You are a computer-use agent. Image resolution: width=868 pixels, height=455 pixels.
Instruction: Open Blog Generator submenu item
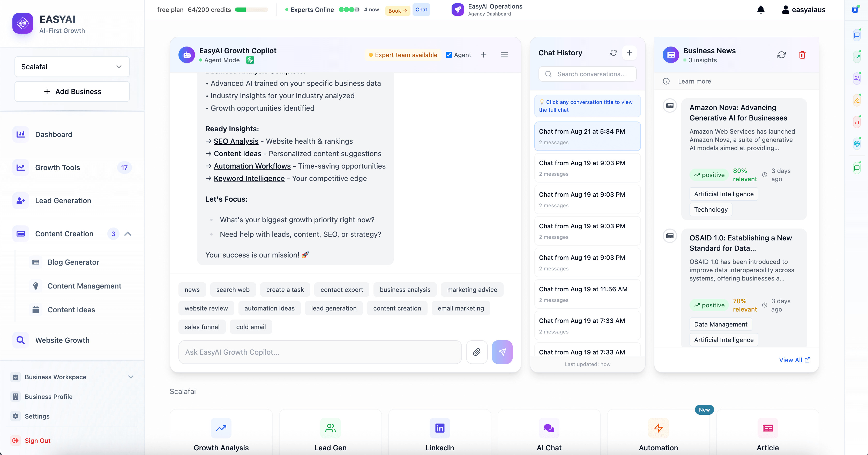coord(80,262)
